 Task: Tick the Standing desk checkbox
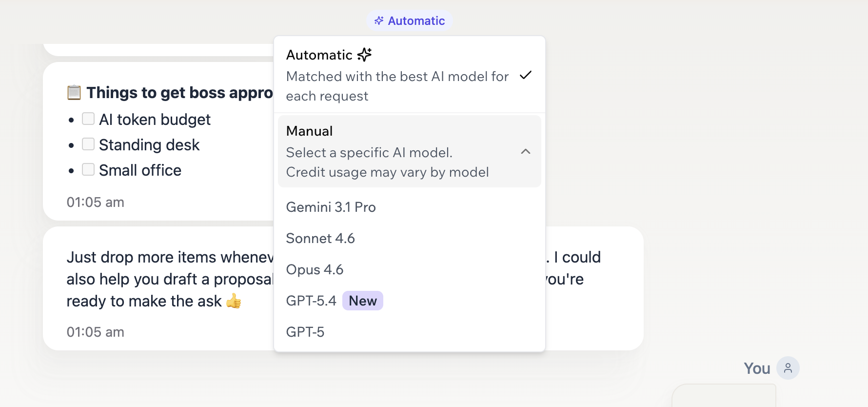click(88, 144)
